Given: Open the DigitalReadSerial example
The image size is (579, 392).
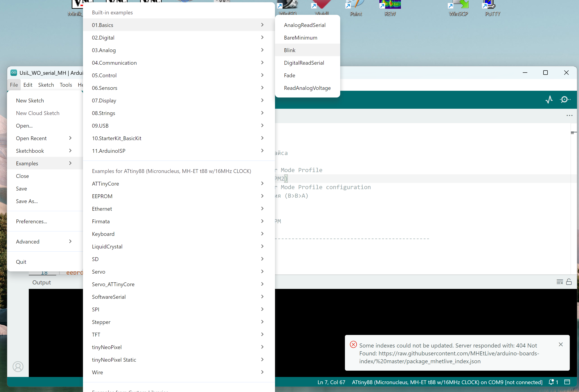Looking at the screenshot, I should coord(307,63).
